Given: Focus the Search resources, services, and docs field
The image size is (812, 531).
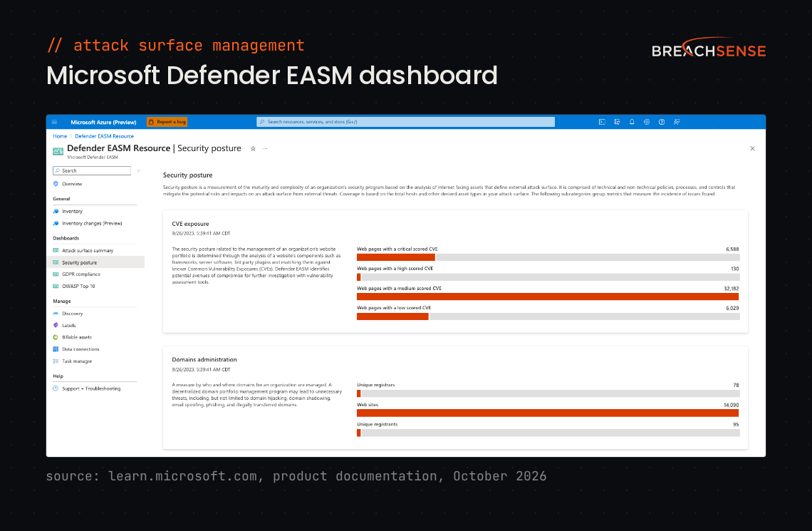Looking at the screenshot, I should pos(405,122).
